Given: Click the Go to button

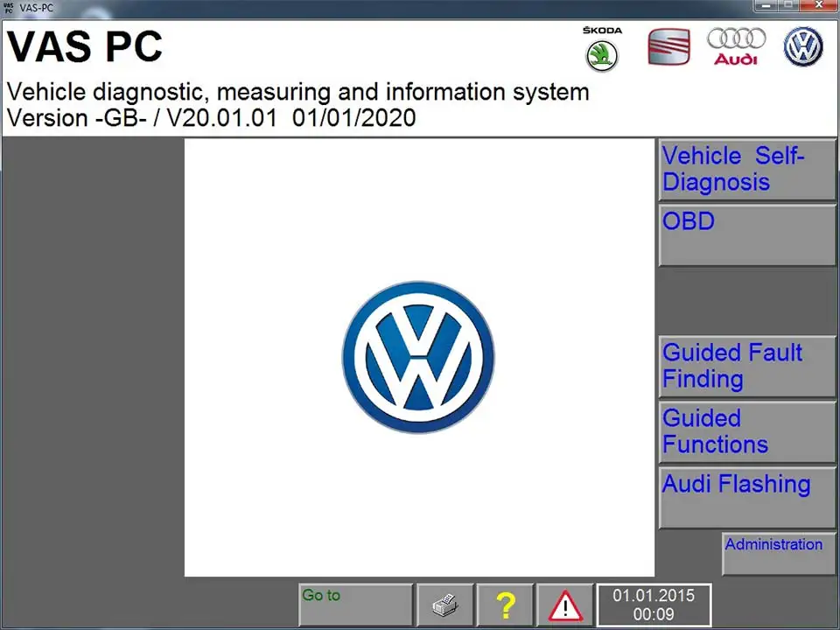Looking at the screenshot, I should point(354,605).
